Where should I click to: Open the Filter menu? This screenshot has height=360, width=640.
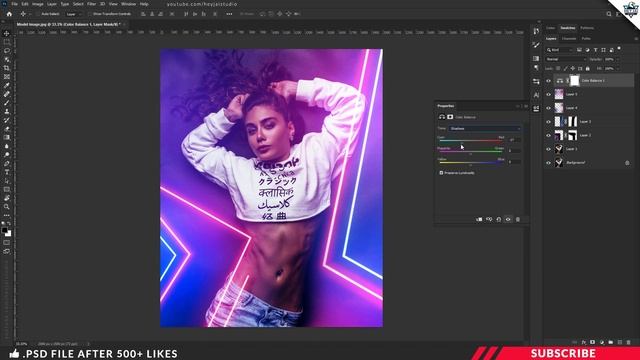[91, 4]
